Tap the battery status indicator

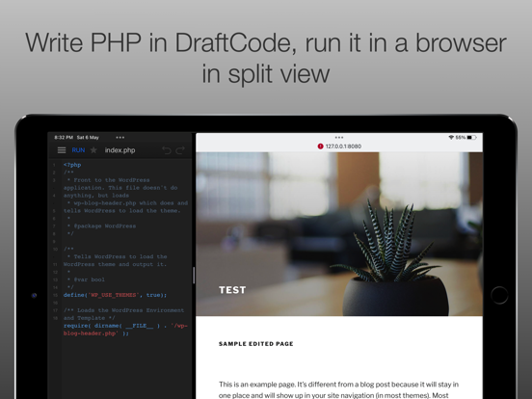click(471, 138)
